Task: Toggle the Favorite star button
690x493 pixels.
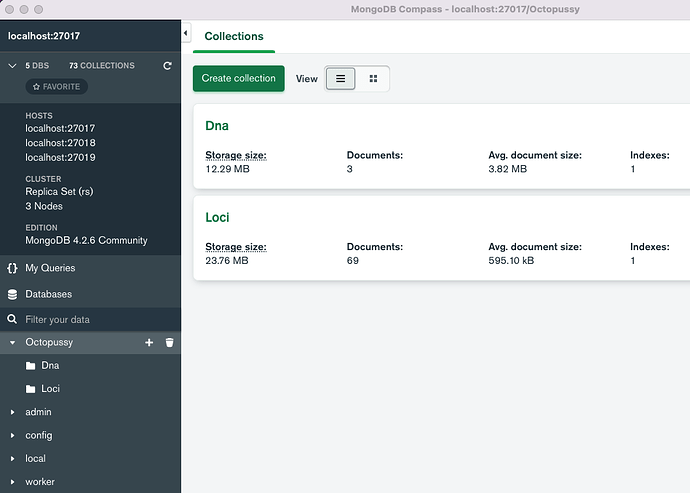Action: (57, 87)
